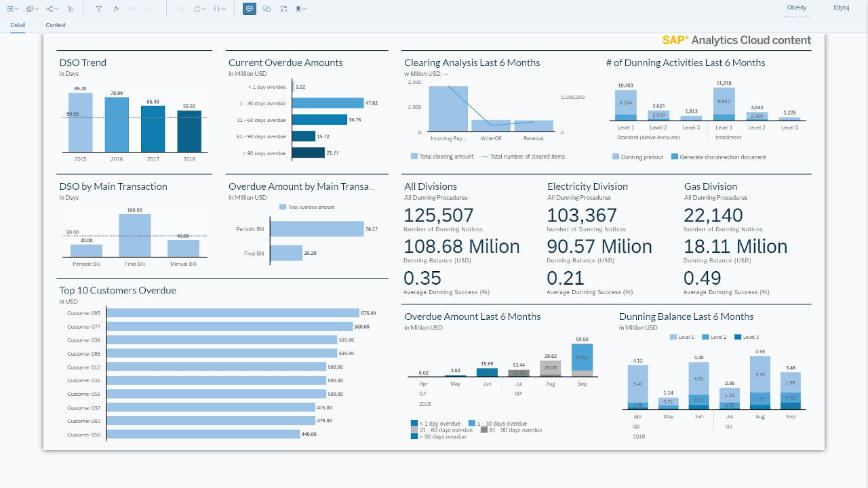
Task: Click the formula (fx) icon
Action: tap(116, 9)
